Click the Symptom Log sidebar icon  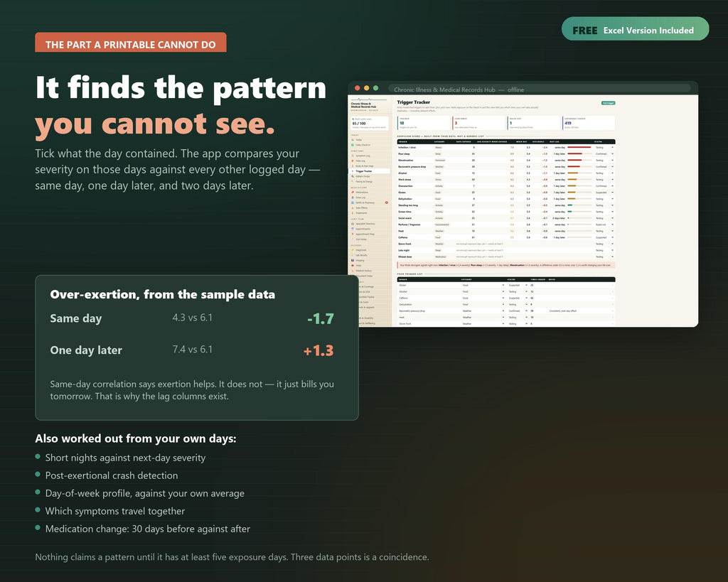tap(353, 156)
